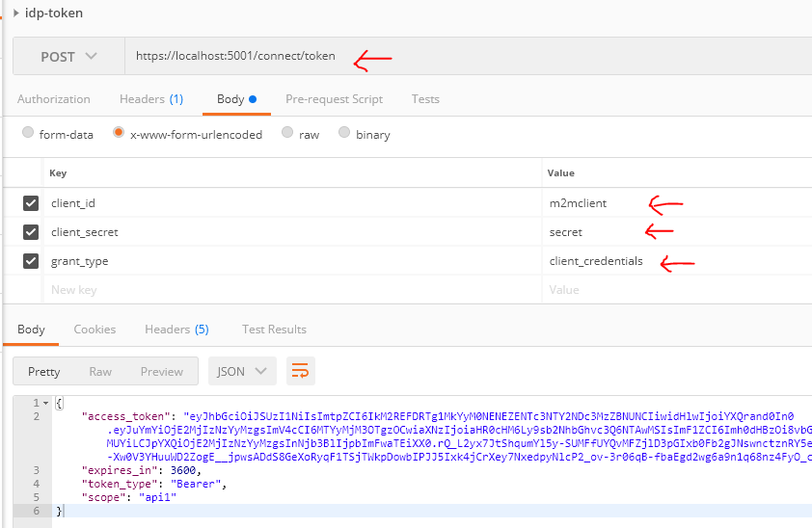Open the Pre-request Script tab
The height and width of the screenshot is (528, 812).
[334, 99]
